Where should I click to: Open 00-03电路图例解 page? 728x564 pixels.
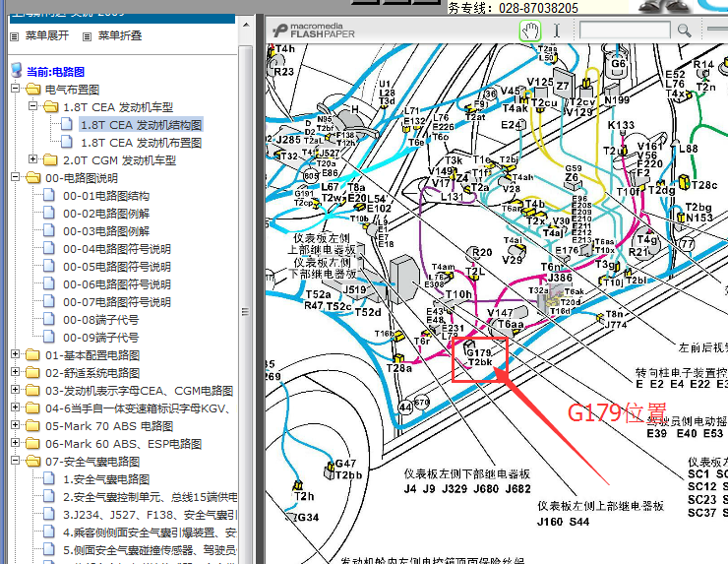tap(106, 231)
